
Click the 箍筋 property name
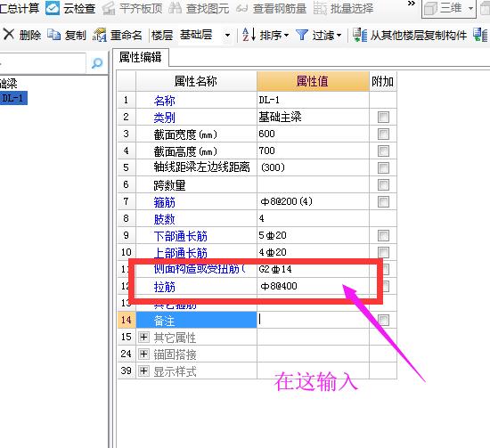(x=165, y=202)
